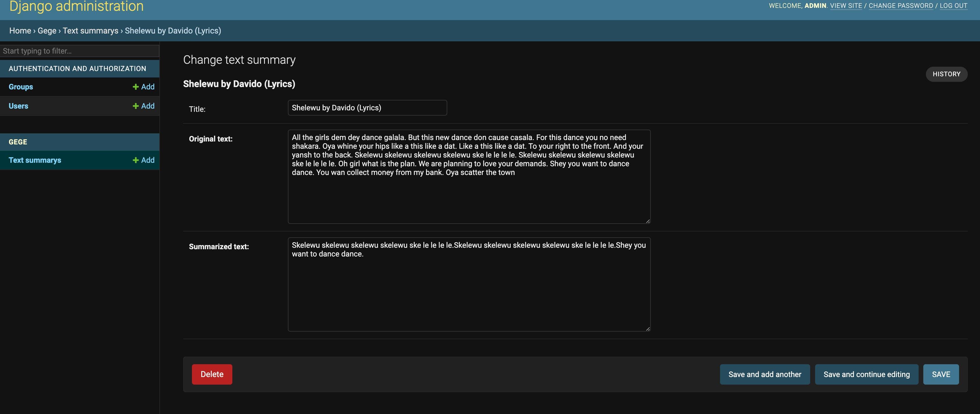This screenshot has height=414, width=980.
Task: Click inside the Title field
Action: (366, 108)
